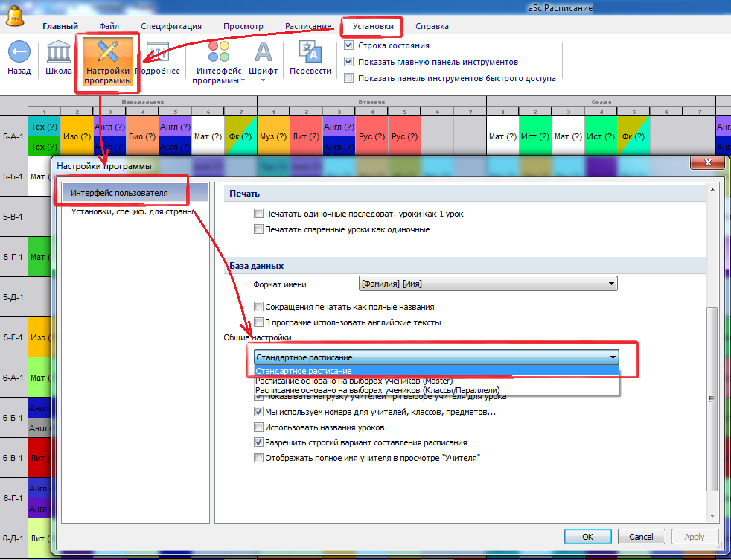
Task: Select Установки, специф. для страны item
Action: [132, 212]
